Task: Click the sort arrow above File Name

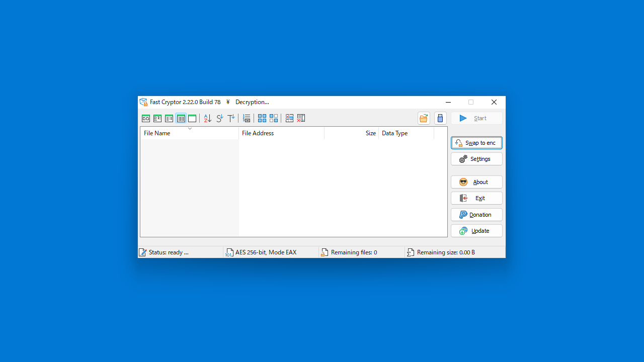Action: tap(190, 129)
